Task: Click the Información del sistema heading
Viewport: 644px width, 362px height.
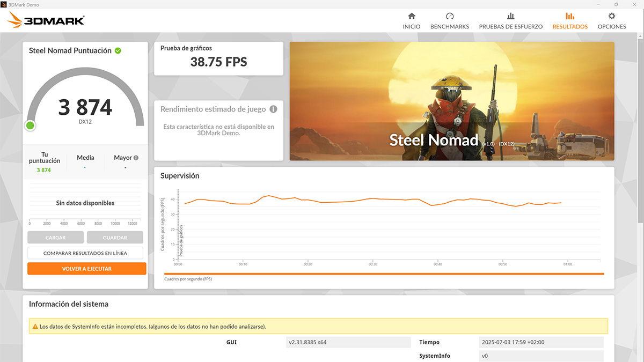Action: point(69,304)
